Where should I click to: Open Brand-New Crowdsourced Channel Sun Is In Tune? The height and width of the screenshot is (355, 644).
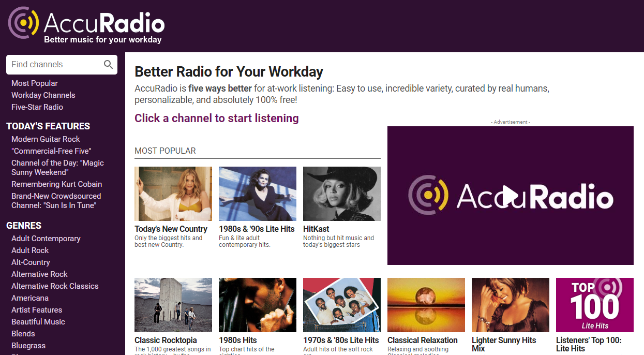pos(56,201)
